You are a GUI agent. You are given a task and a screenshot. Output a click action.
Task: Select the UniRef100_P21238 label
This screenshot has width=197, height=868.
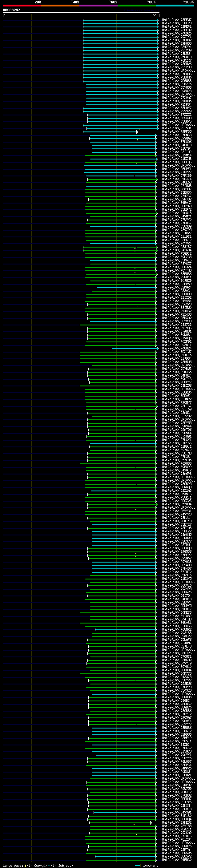coord(176,67)
